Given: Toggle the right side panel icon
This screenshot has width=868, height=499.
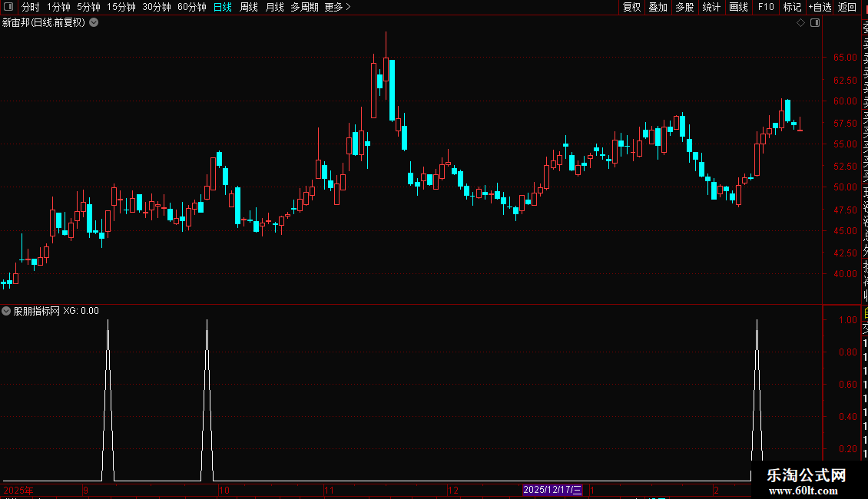Looking at the screenshot, I should tap(815, 23).
